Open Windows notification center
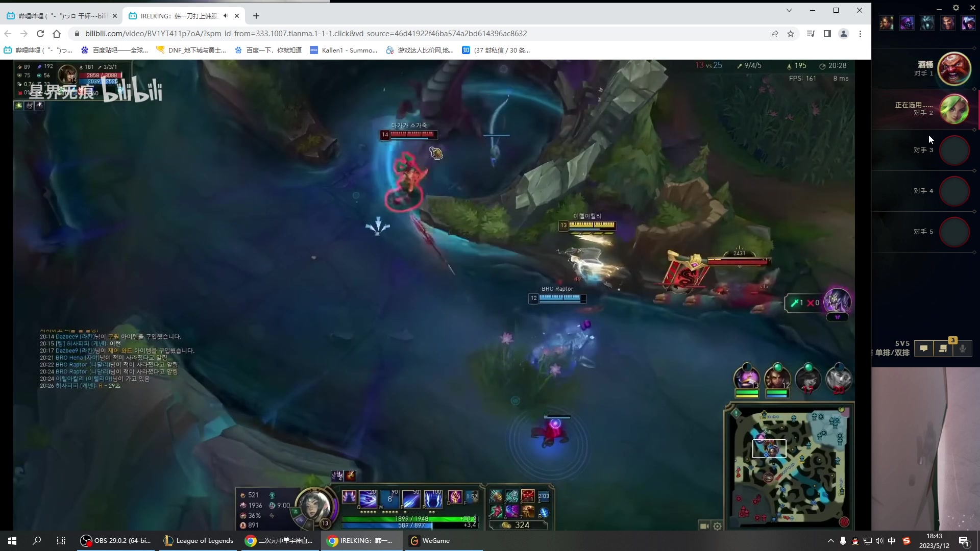Image resolution: width=980 pixels, height=551 pixels. [964, 541]
